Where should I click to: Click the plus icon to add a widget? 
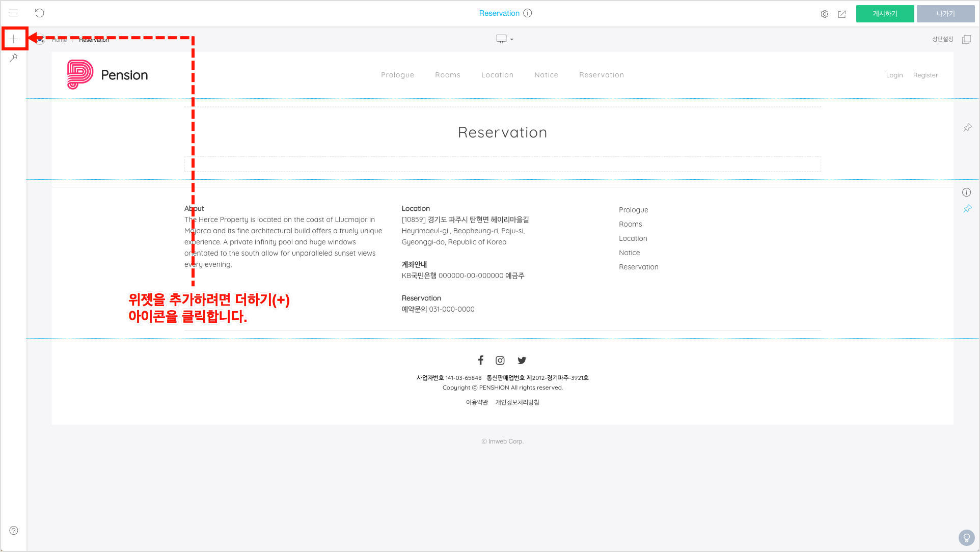pos(14,39)
